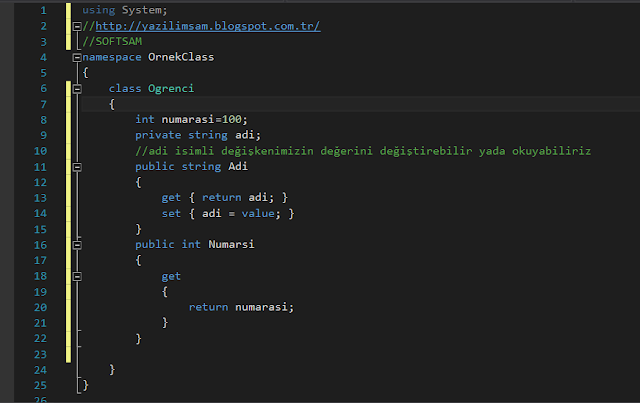This screenshot has width=640, height=403.
Task: Click the 'namespace' keyword
Action: (112, 57)
